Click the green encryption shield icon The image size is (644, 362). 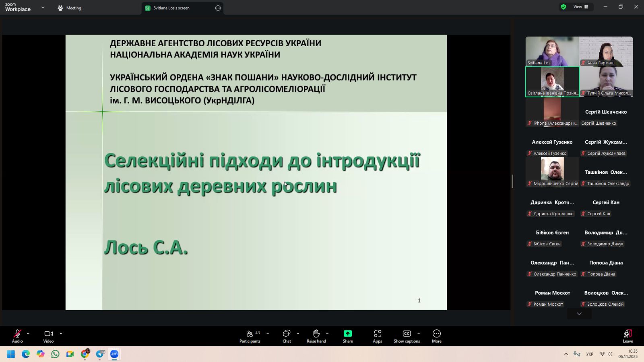(563, 7)
